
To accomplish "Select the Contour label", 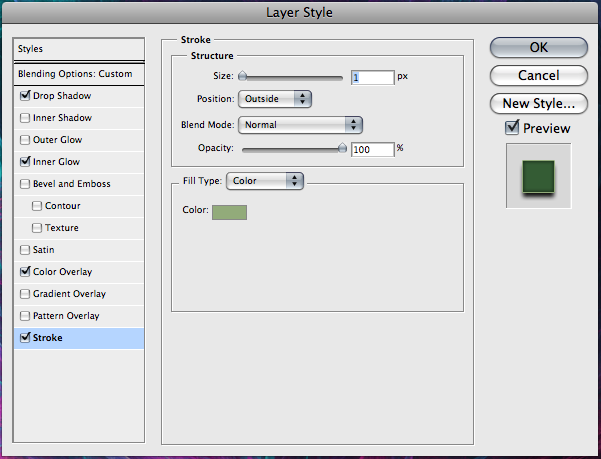I will point(63,206).
